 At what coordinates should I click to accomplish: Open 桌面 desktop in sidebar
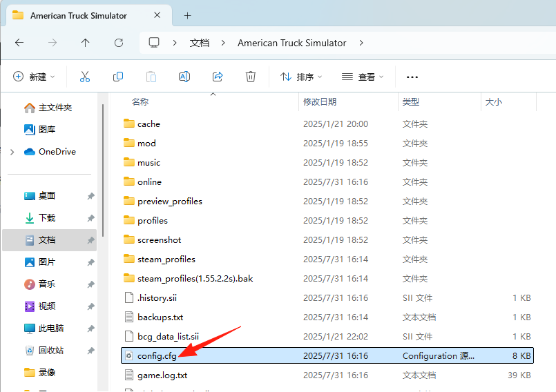pos(40,195)
